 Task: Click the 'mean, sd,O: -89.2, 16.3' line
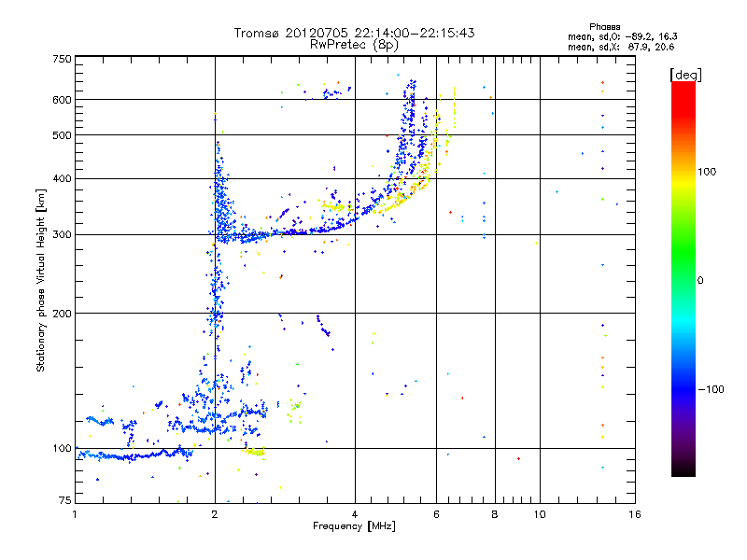pyautogui.click(x=622, y=36)
